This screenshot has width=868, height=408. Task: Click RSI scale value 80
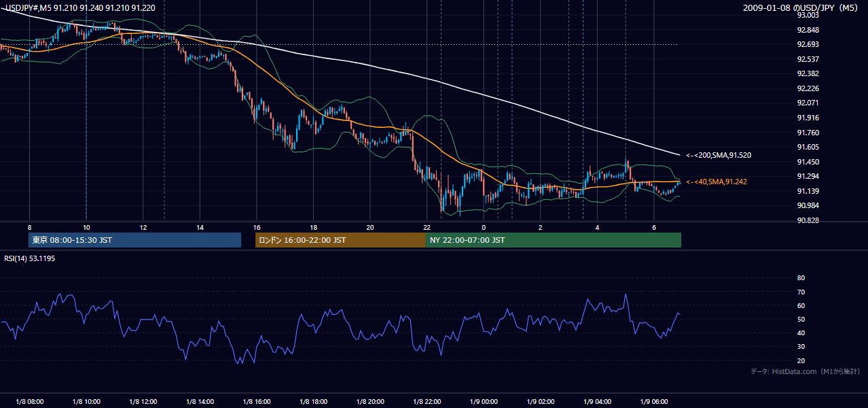pyautogui.click(x=801, y=278)
